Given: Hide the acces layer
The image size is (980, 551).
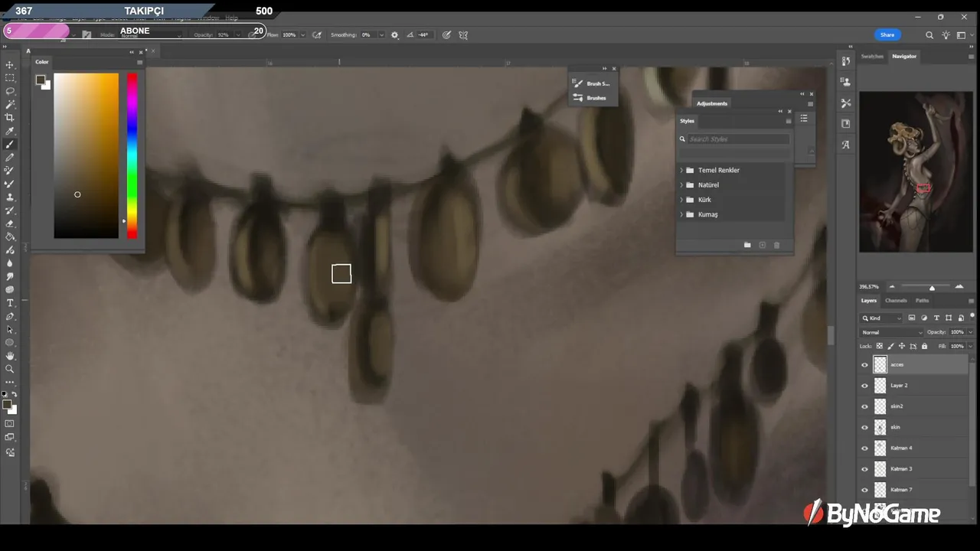Looking at the screenshot, I should [865, 365].
